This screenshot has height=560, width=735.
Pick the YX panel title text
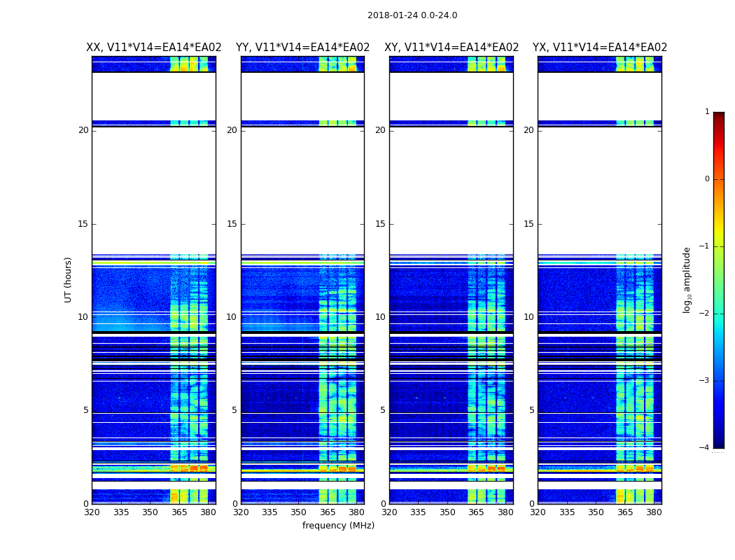pyautogui.click(x=600, y=48)
